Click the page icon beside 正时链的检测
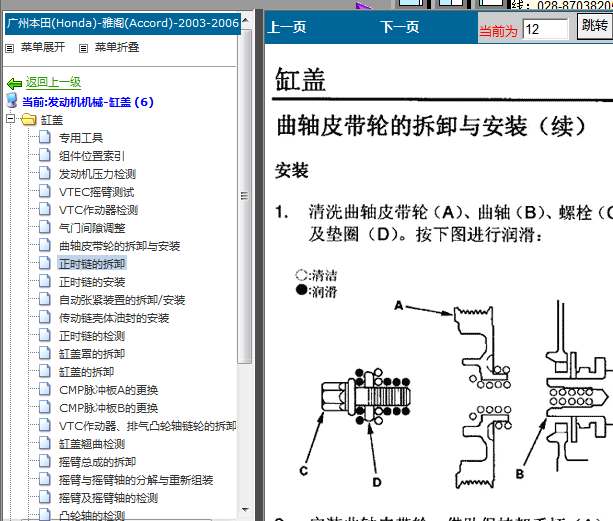Screen dimensions: 613x521 [x=45, y=335]
